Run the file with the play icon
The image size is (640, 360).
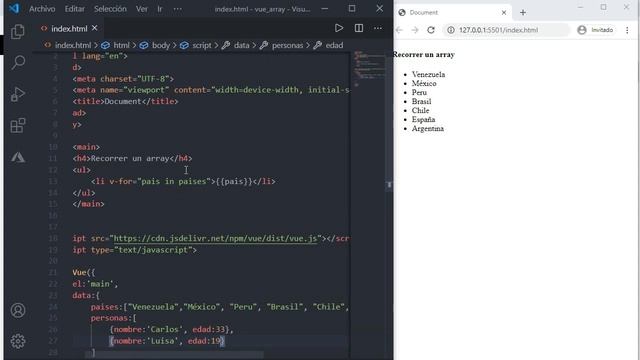(x=339, y=28)
